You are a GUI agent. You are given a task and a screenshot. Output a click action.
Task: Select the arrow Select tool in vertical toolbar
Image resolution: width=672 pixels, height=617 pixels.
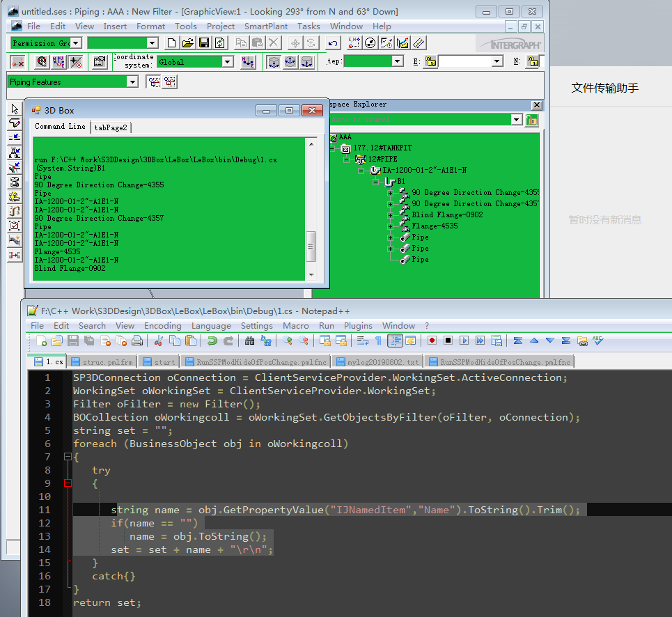tap(15, 109)
